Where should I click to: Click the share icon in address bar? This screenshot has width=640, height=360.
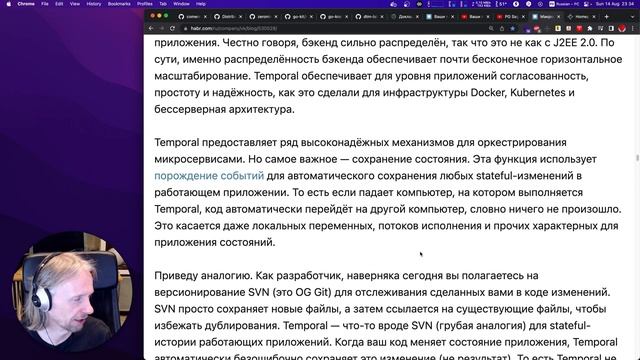click(502, 28)
